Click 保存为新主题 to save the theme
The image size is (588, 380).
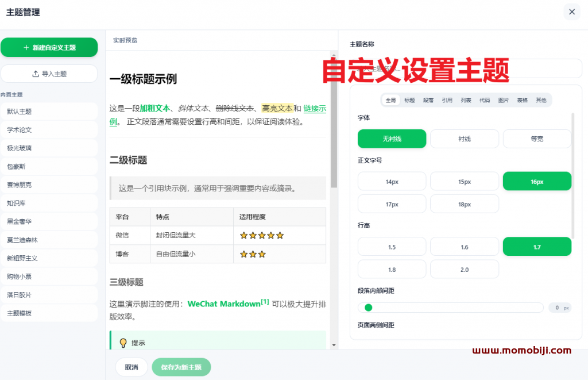[181, 366]
